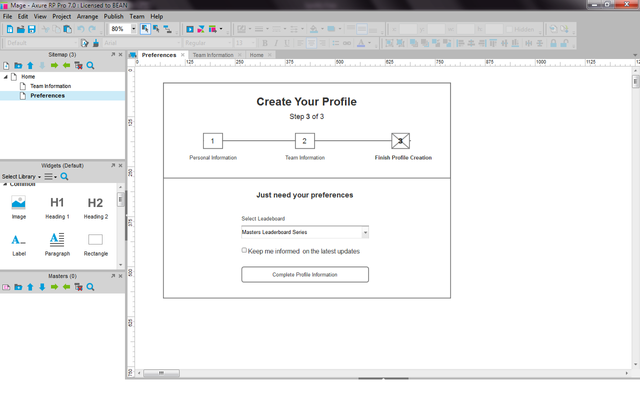The height and width of the screenshot is (400, 640).
Task: Search widgets with the Widgets magnifier
Action: tap(64, 177)
